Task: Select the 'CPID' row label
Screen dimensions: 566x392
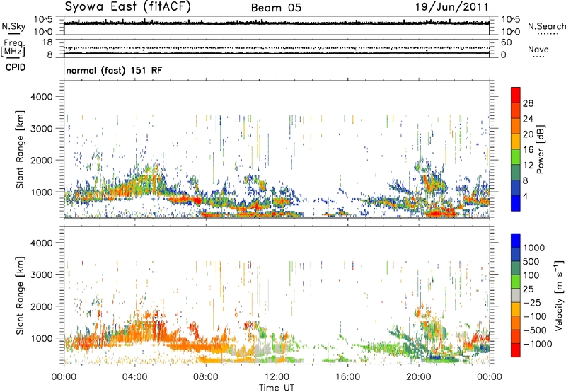Action: click(x=16, y=67)
